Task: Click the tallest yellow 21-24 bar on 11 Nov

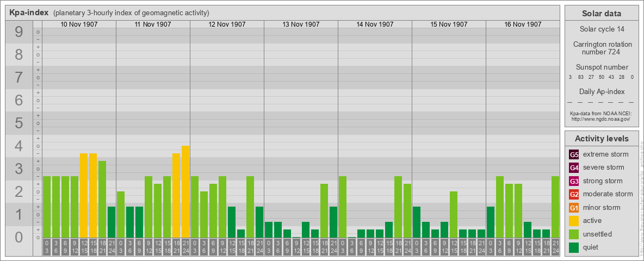Action: click(x=185, y=191)
